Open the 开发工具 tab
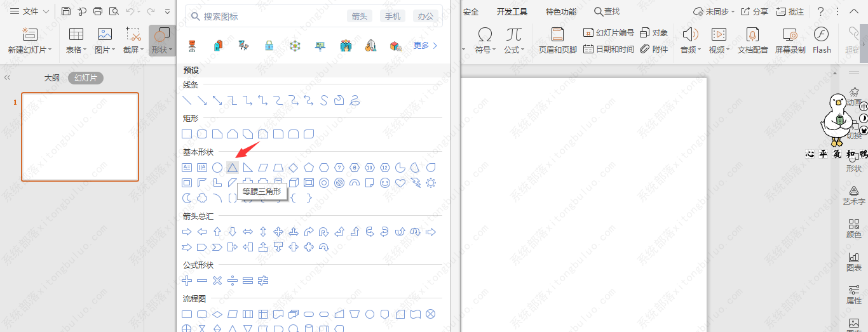Screen dimensions: 868x332 tap(512, 11)
